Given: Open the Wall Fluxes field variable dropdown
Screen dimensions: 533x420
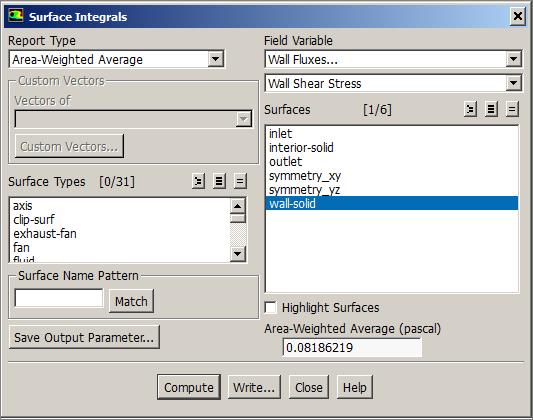Looking at the screenshot, I should pos(513,59).
